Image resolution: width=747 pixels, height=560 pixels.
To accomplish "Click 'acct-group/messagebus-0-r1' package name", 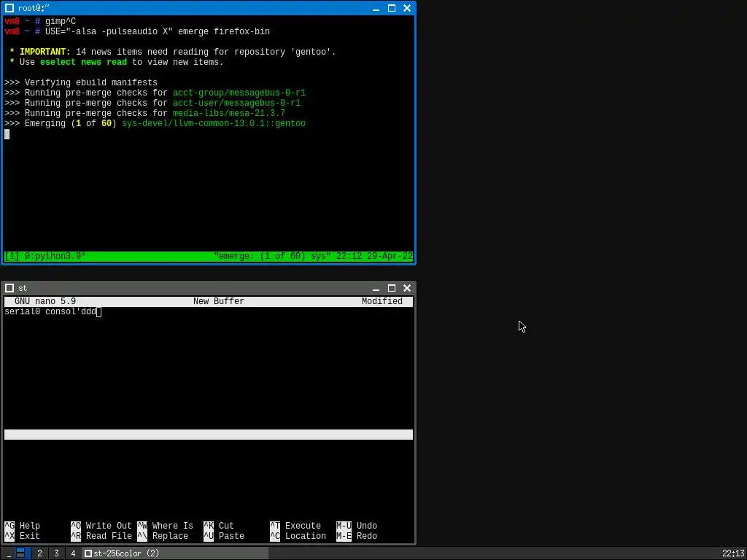I will (239, 93).
